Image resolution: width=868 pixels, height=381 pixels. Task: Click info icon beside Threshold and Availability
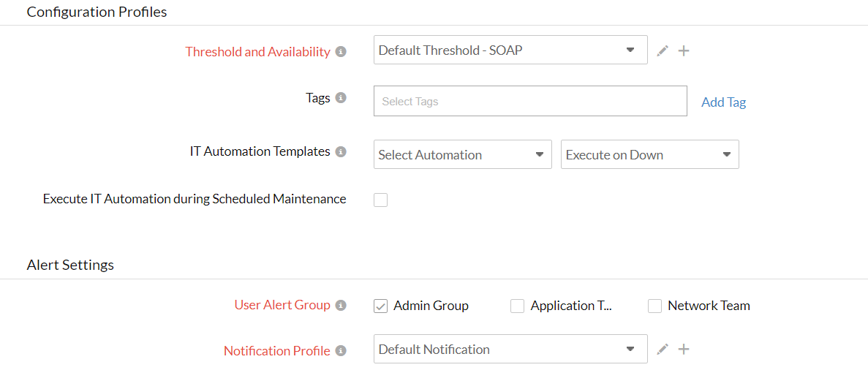[341, 52]
